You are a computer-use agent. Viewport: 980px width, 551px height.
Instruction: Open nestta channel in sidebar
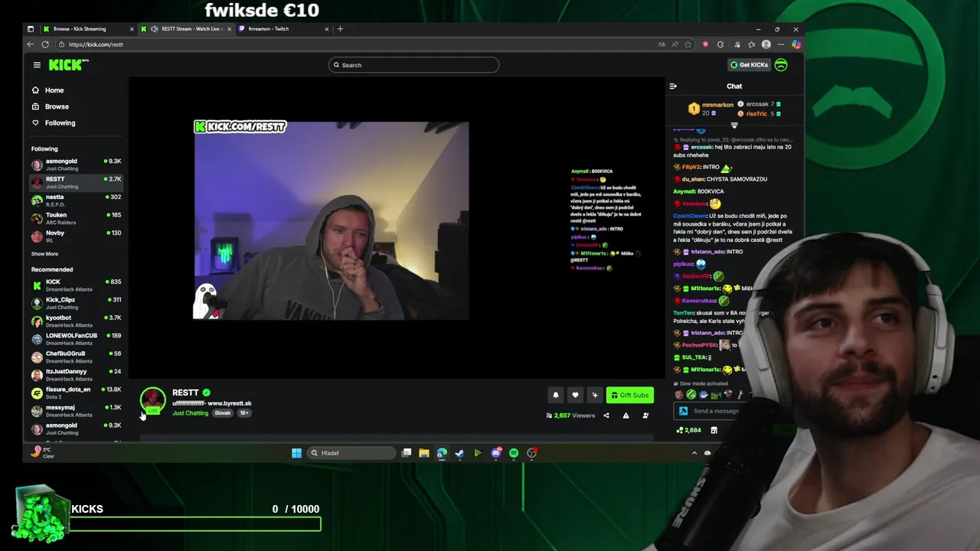[x=76, y=201]
